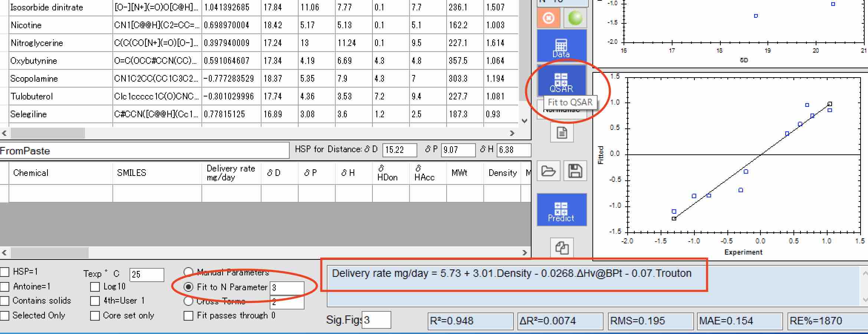Open file with folder icon
The image size is (868, 334).
[549, 171]
